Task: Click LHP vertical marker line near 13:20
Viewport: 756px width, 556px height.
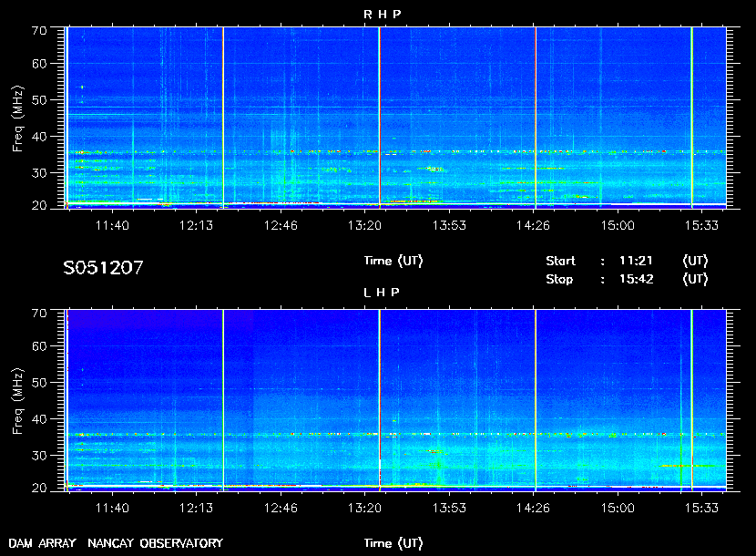Action: point(380,400)
